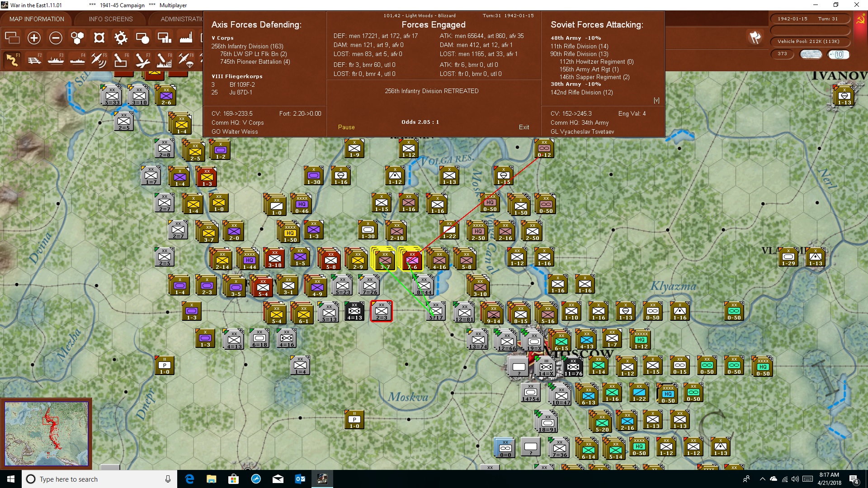Toggle the hexagon grid icon

pos(77,38)
